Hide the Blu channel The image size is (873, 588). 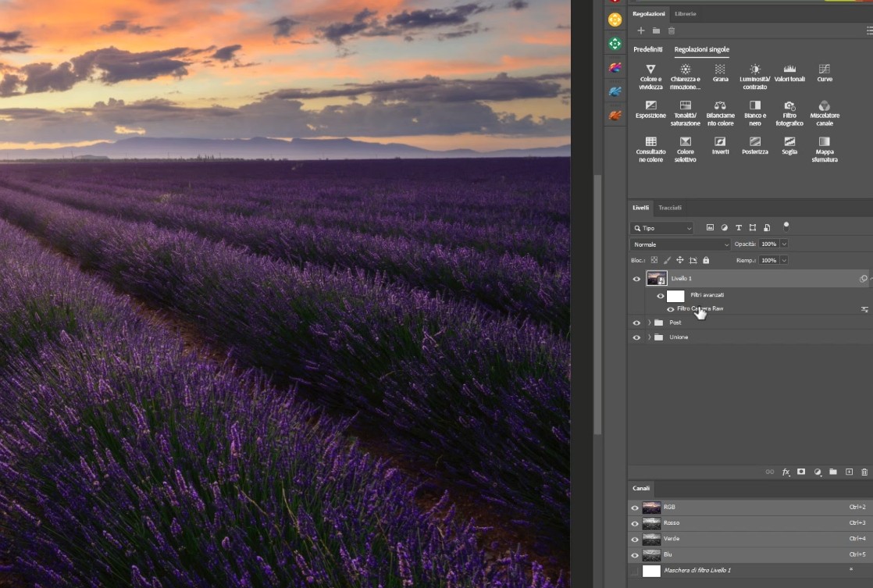coord(635,554)
